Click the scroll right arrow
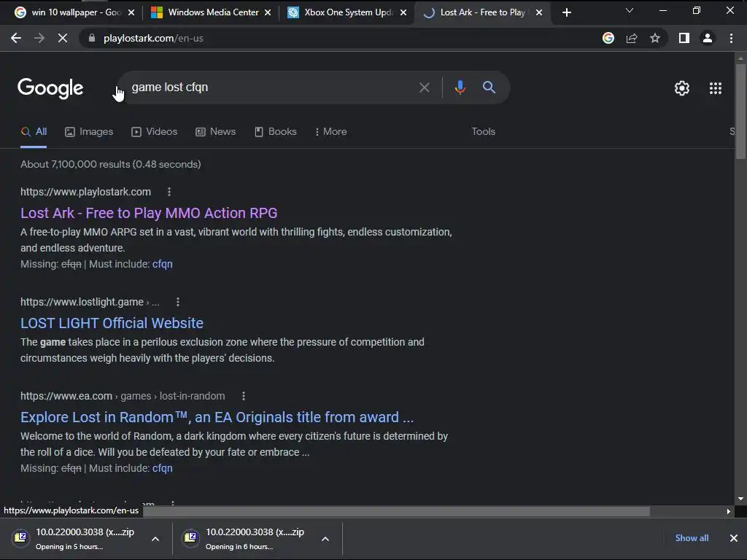The height and width of the screenshot is (560, 747). click(x=729, y=511)
